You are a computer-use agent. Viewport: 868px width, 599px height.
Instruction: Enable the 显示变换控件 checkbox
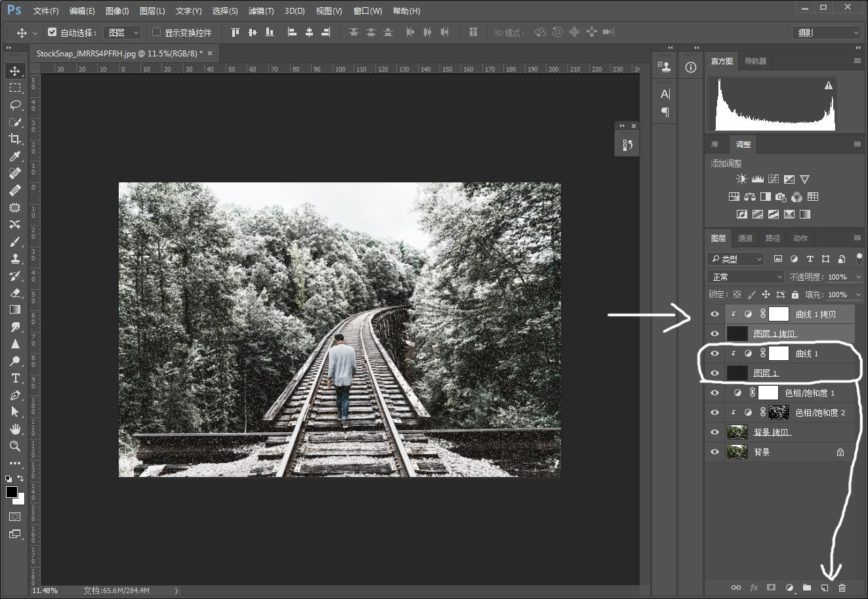coord(156,32)
